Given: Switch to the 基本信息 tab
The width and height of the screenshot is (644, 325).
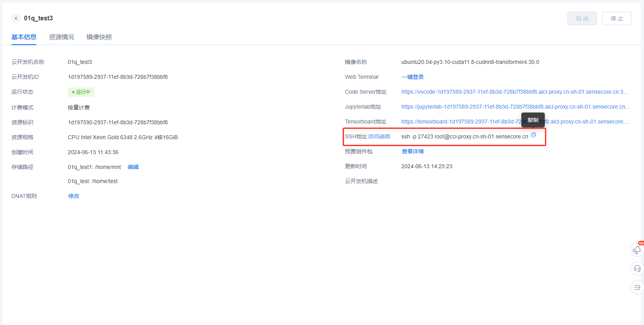Looking at the screenshot, I should click(24, 37).
